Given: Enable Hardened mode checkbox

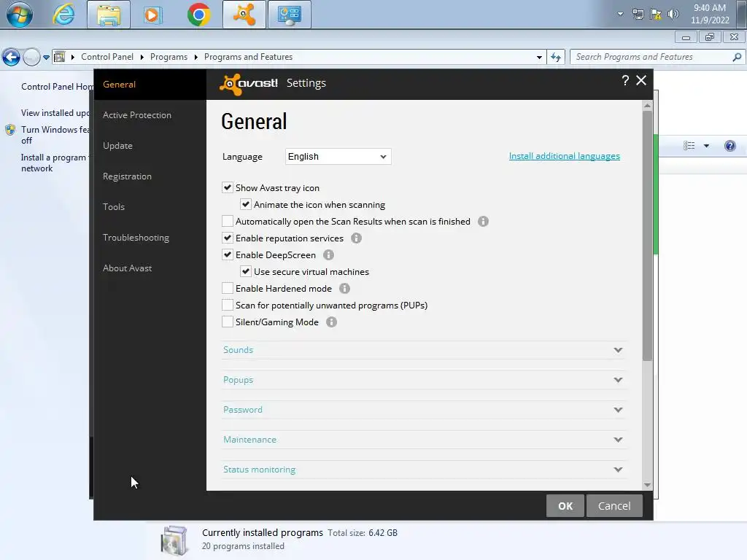Looking at the screenshot, I should (228, 289).
